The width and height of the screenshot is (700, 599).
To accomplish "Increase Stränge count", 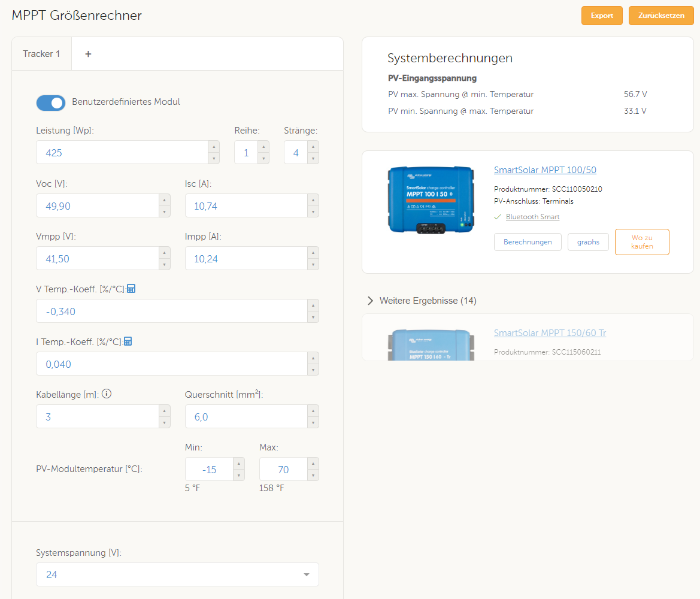I will coord(313,147).
